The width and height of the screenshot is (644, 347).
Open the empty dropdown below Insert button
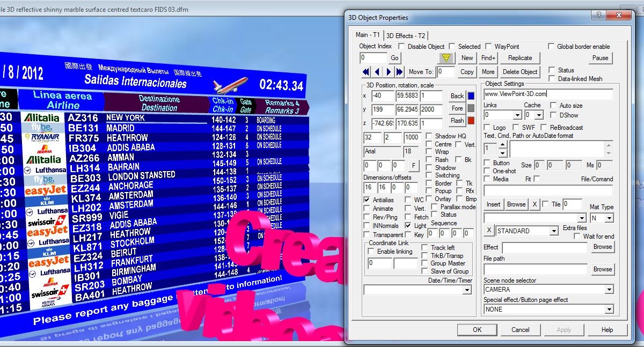(x=582, y=218)
